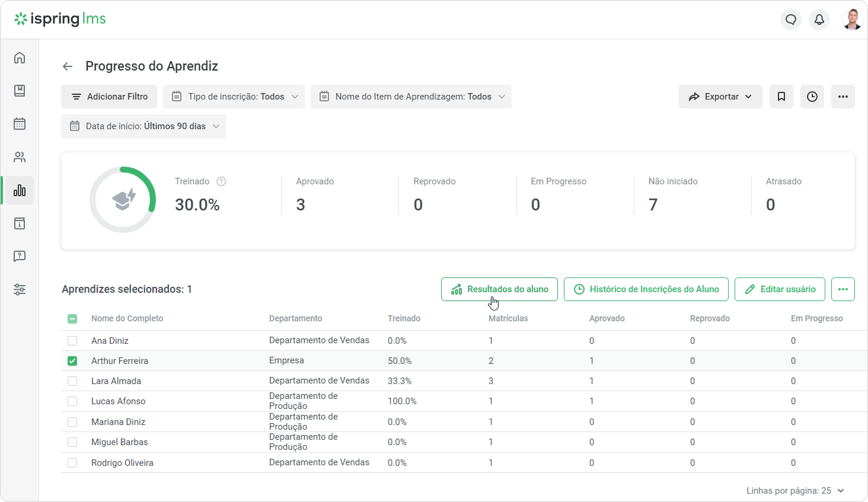
Task: Sort by the Departamento column header
Action: pos(295,318)
